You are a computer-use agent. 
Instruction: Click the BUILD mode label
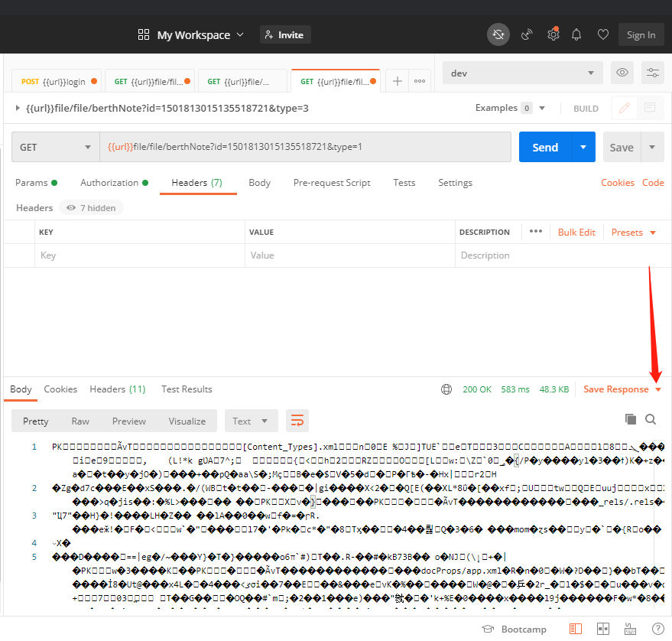[586, 109]
